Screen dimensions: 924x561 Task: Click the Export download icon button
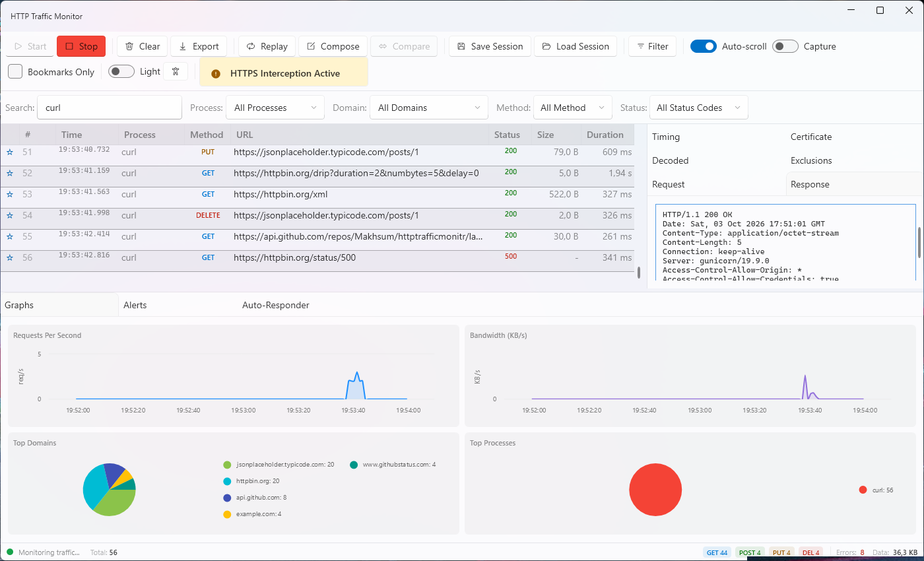click(199, 46)
